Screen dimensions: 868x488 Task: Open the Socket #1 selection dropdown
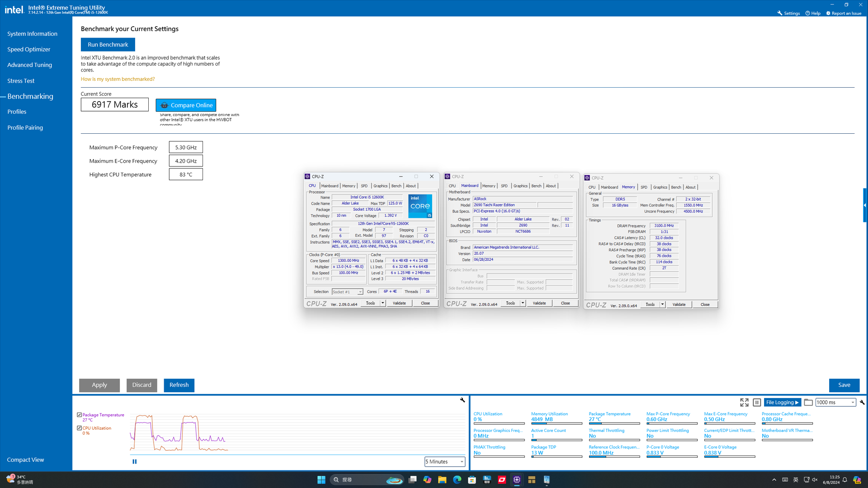pyautogui.click(x=347, y=292)
